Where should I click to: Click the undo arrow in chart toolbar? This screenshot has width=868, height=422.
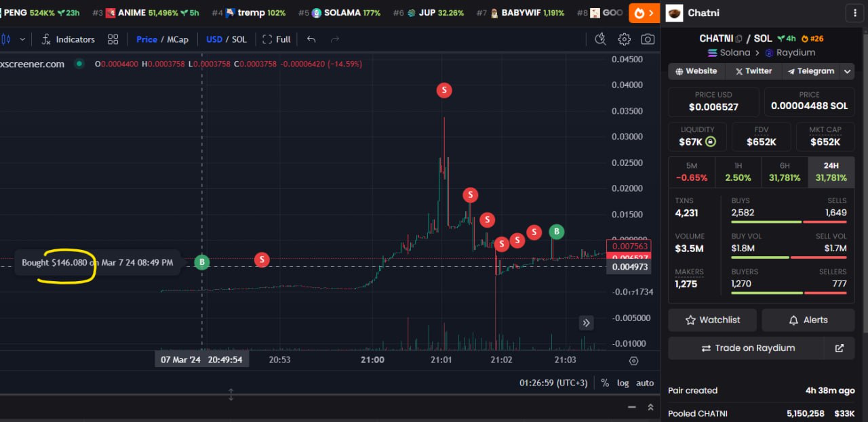point(311,39)
